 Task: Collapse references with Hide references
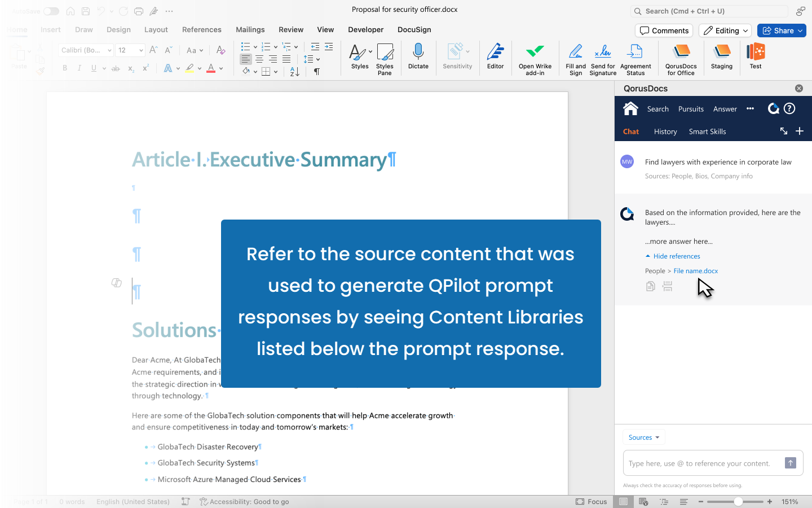673,256
